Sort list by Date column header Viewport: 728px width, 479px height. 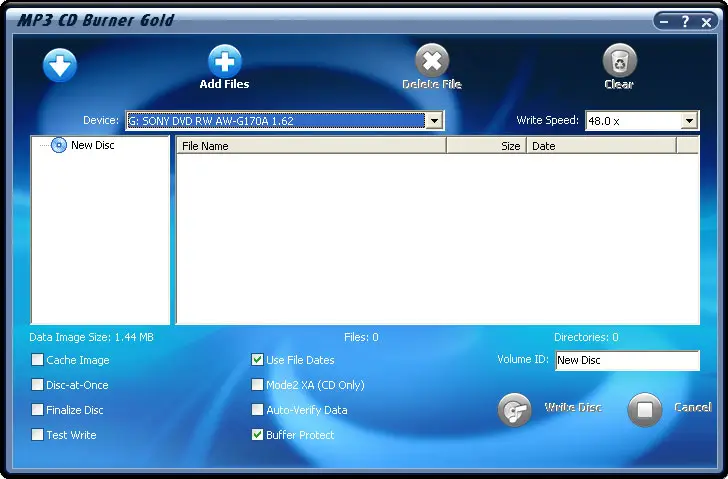click(x=601, y=146)
